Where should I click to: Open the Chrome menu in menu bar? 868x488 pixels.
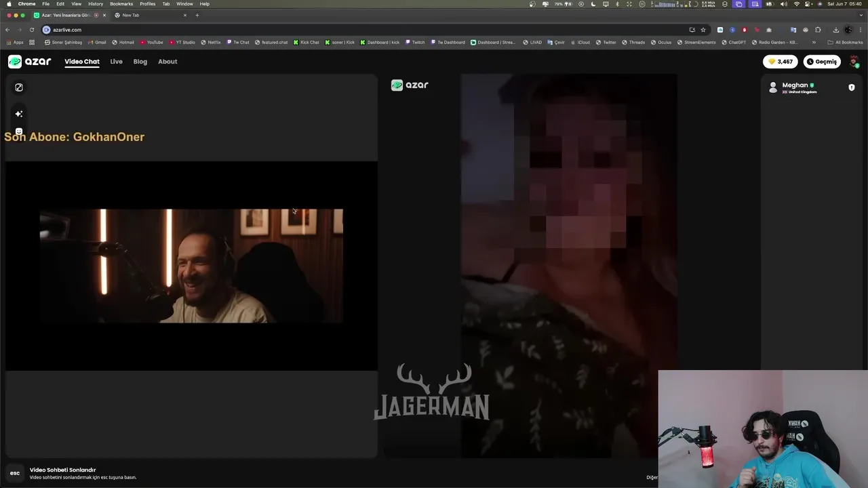click(26, 4)
